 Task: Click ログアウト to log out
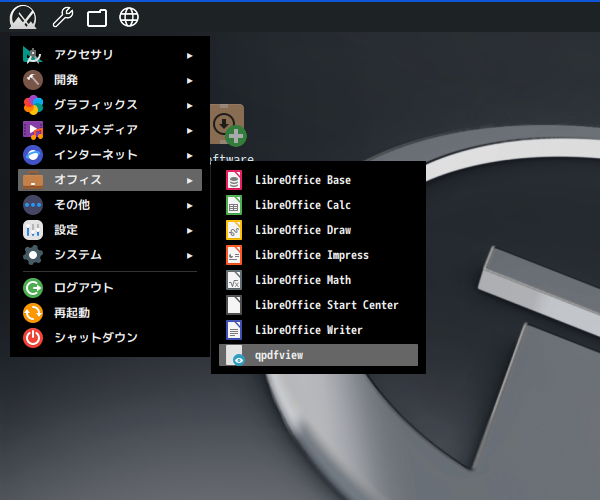point(83,288)
